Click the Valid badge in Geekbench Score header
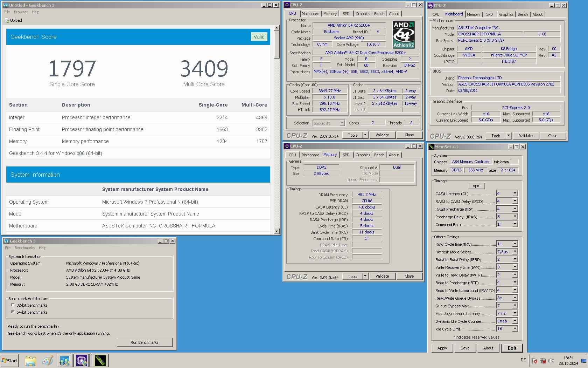Screen dimensions: 588x368 click(x=259, y=37)
